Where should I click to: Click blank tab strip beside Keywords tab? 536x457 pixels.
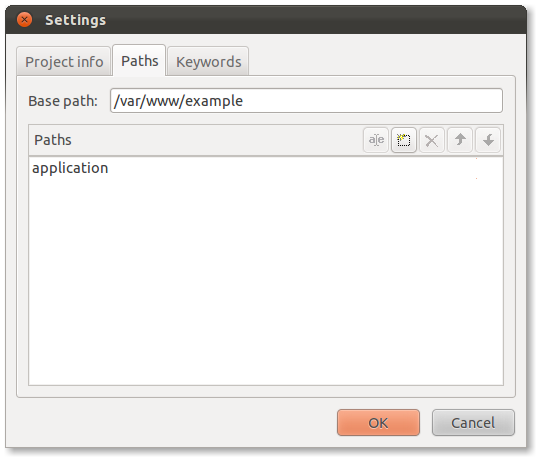click(381, 61)
